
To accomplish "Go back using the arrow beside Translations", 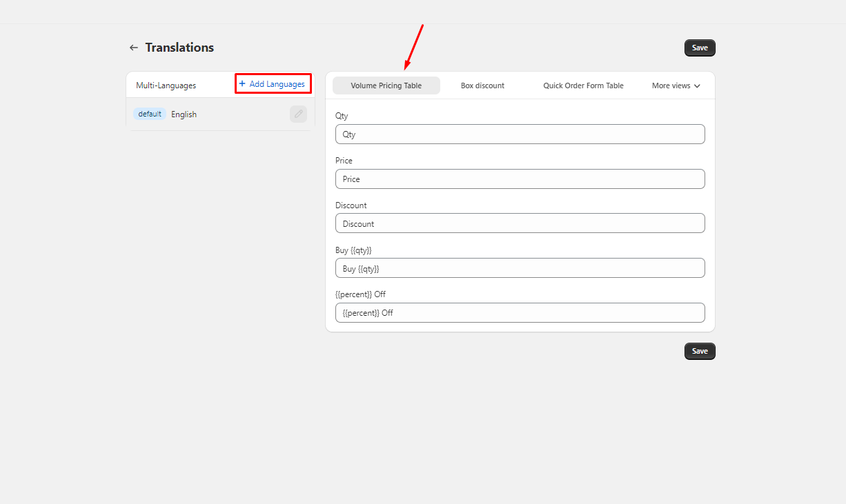I will [134, 48].
